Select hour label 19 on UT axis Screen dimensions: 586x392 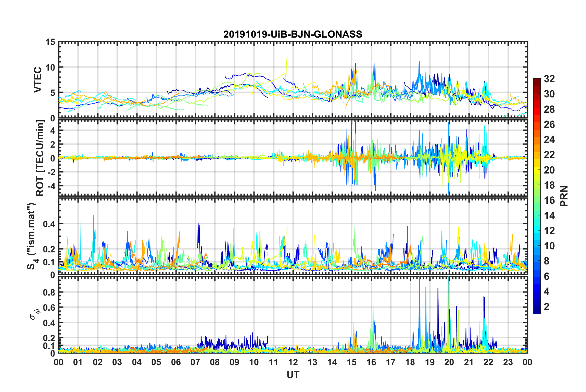(x=430, y=362)
